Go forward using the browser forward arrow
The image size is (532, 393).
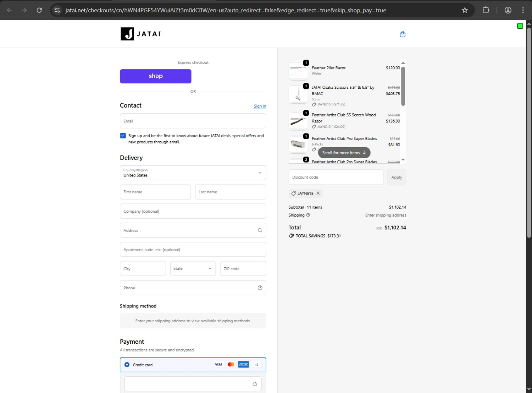pyautogui.click(x=24, y=10)
